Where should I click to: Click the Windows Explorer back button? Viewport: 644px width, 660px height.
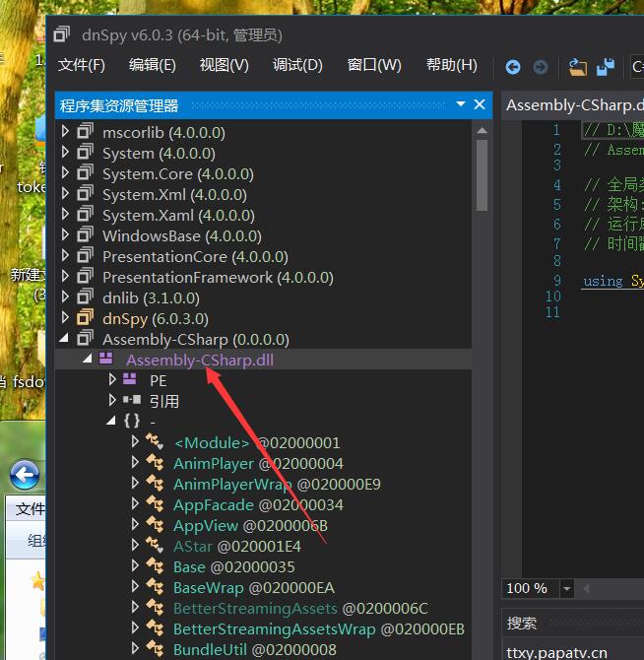tap(25, 475)
